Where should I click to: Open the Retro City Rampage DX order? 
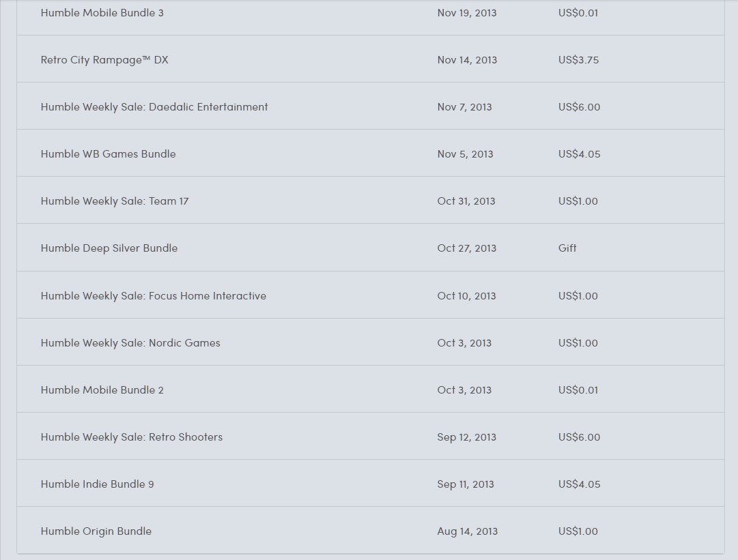click(104, 60)
